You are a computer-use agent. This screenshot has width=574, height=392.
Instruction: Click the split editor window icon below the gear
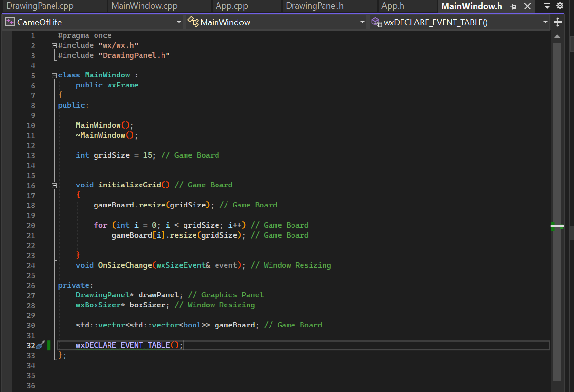[557, 22]
